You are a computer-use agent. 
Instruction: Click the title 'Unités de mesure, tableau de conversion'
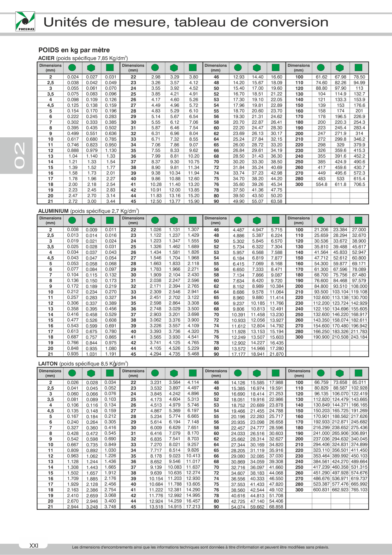click(x=186, y=22)
